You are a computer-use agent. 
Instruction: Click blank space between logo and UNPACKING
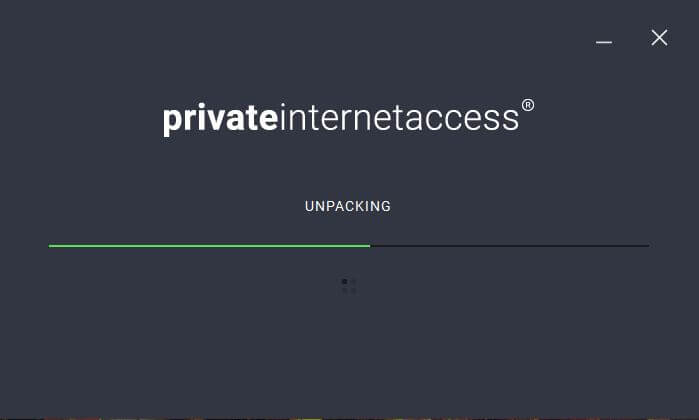pyautogui.click(x=348, y=169)
